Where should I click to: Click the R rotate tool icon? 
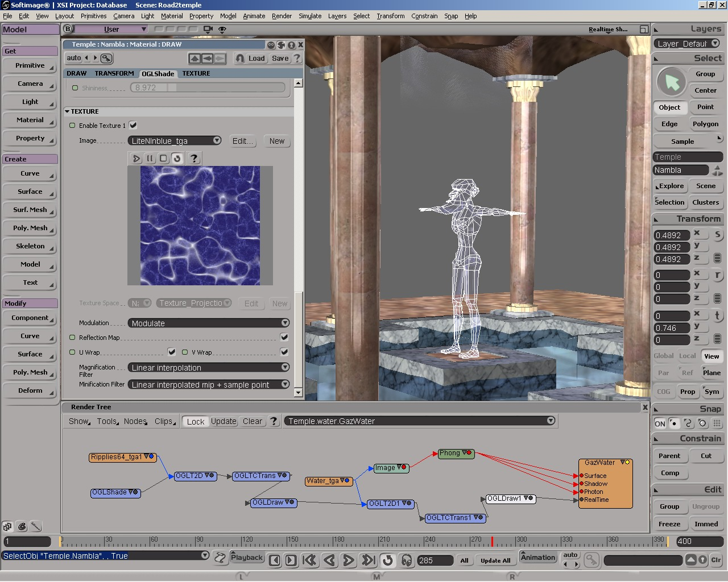coord(718,275)
